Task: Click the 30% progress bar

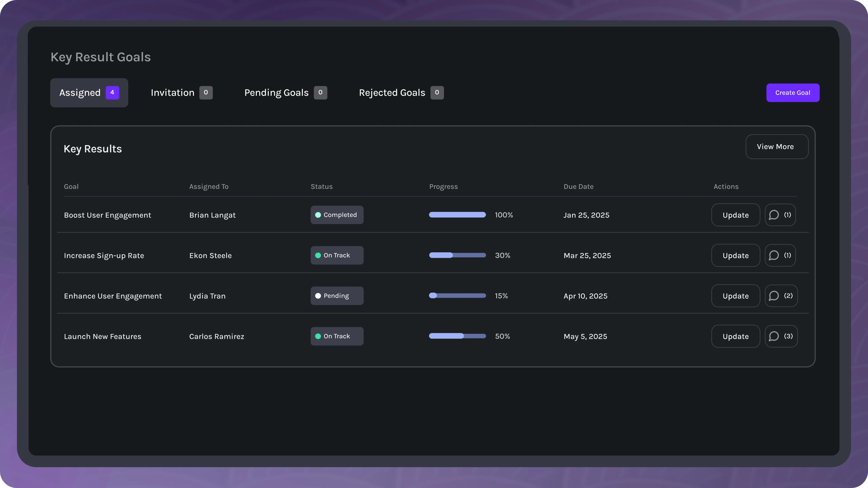Action: pyautogui.click(x=457, y=255)
